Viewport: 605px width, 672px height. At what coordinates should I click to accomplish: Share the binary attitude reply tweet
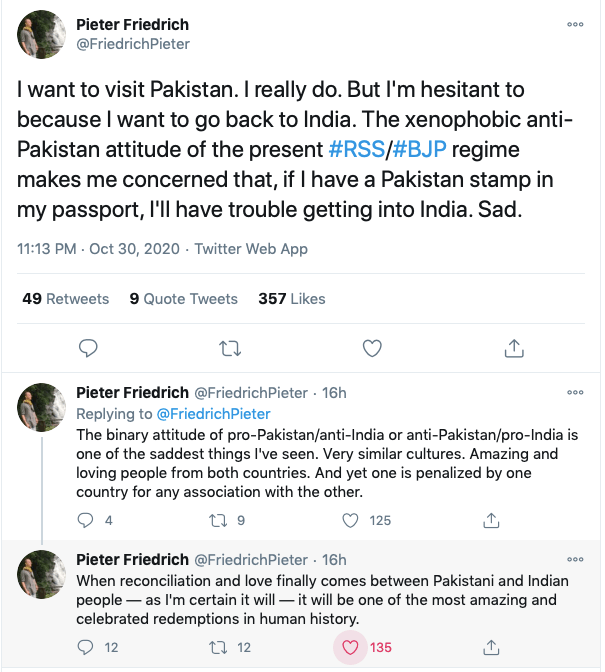pyautogui.click(x=491, y=520)
